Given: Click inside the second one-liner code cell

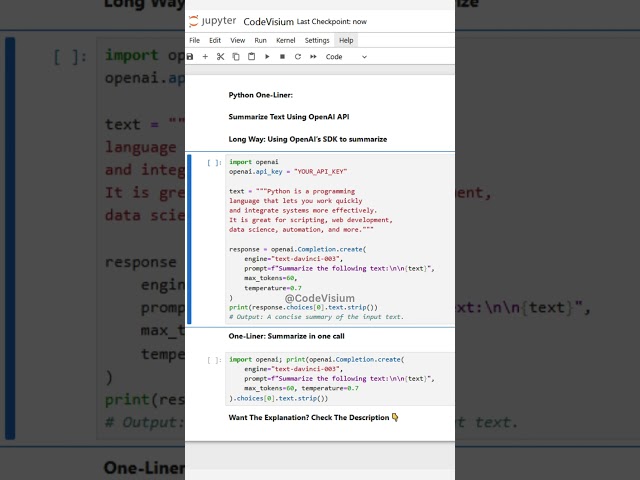Looking at the screenshot, I should (340, 379).
